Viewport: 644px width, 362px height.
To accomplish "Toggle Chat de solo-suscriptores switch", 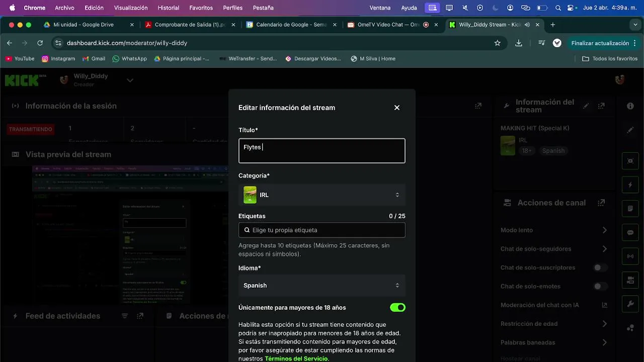I will pyautogui.click(x=601, y=268).
